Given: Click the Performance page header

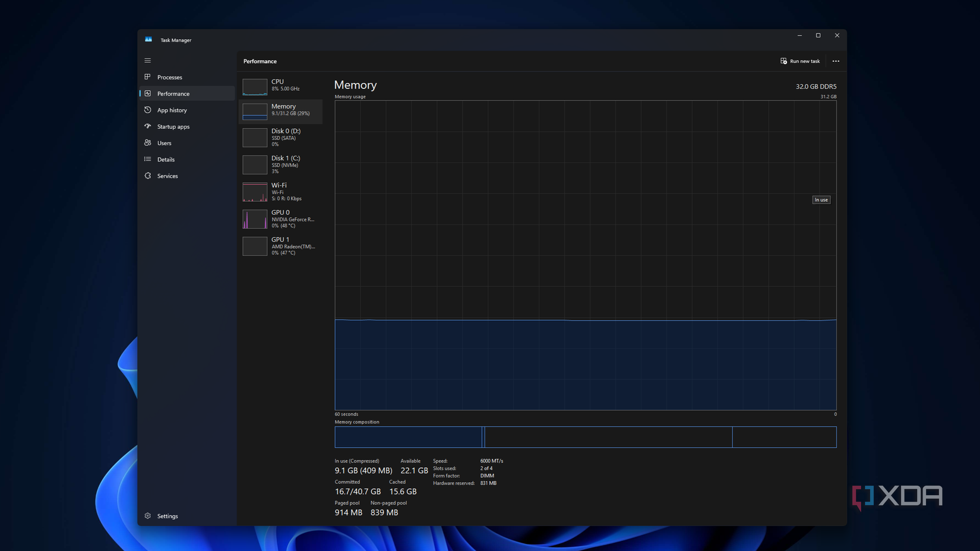Looking at the screenshot, I should pos(260,61).
